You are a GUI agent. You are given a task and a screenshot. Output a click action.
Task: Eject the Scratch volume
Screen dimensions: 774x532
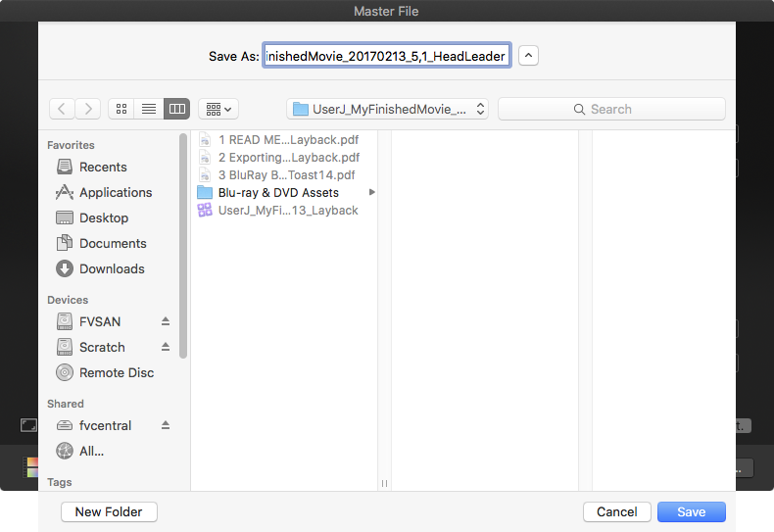166,348
